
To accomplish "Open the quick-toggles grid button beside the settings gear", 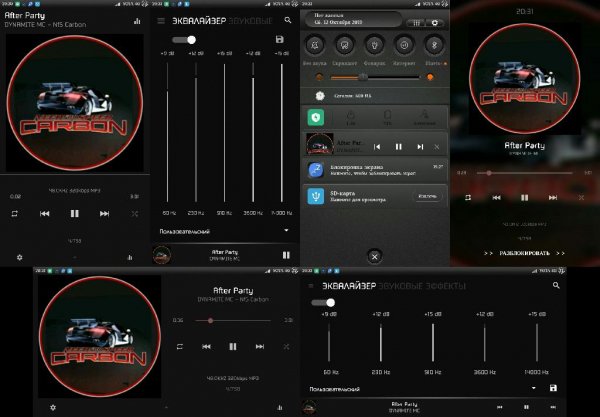I will [417, 23].
